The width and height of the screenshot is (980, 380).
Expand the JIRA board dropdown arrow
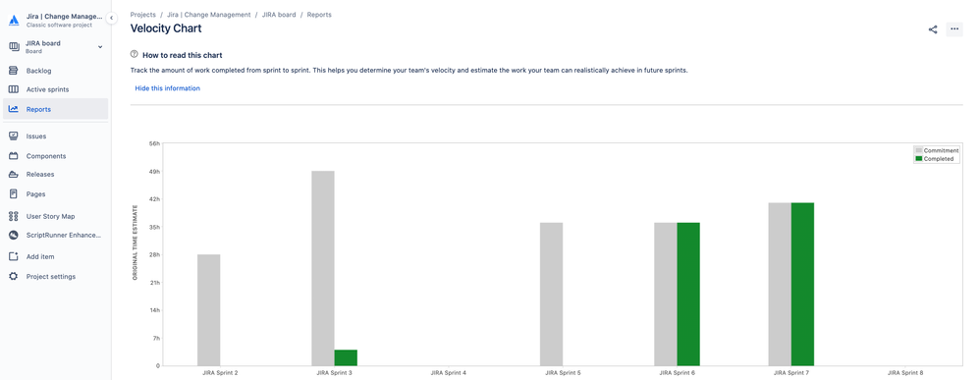(100, 47)
